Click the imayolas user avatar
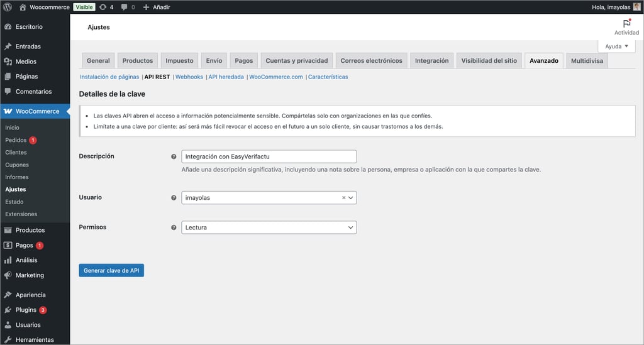Image resolution: width=644 pixels, height=345 pixels. tap(636, 6)
